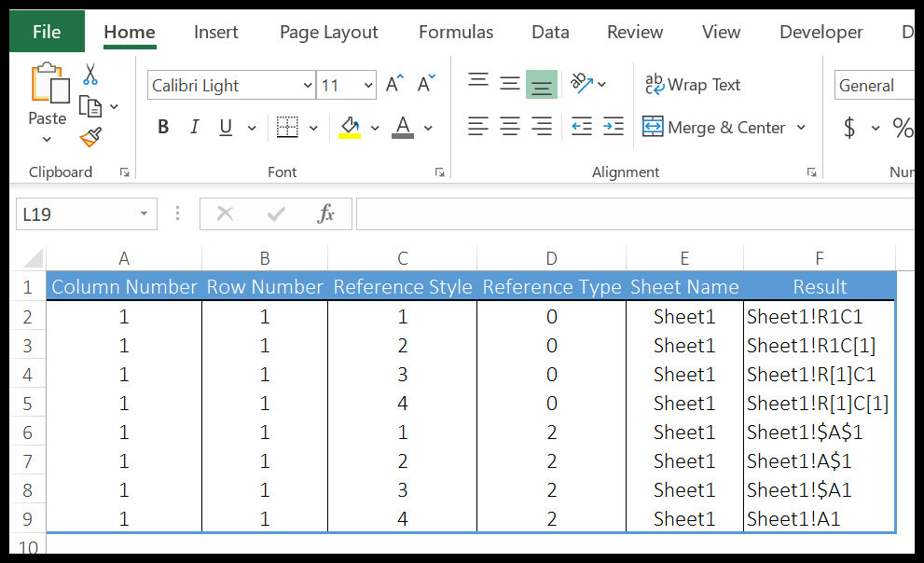Open the Fill Color dropdown arrow
Image resolution: width=924 pixels, height=563 pixels.
[x=374, y=128]
